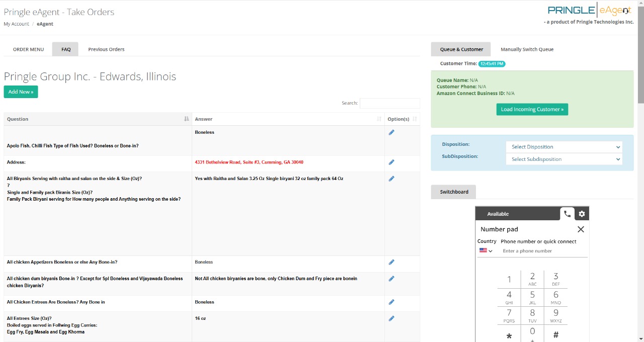
Task: Dial digit 5 JKL on number pad
Action: coord(532,297)
